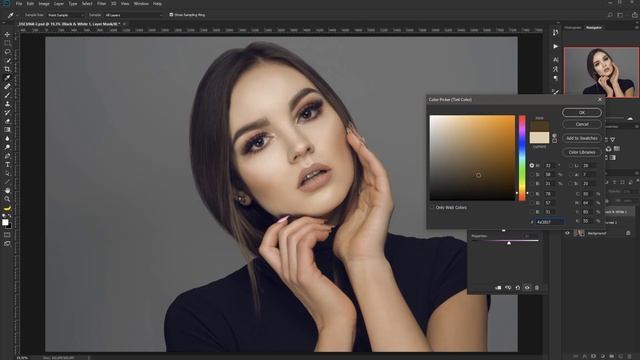The image size is (640, 360).
Task: Change screen mode icon in toolbar
Action: pos(7,244)
